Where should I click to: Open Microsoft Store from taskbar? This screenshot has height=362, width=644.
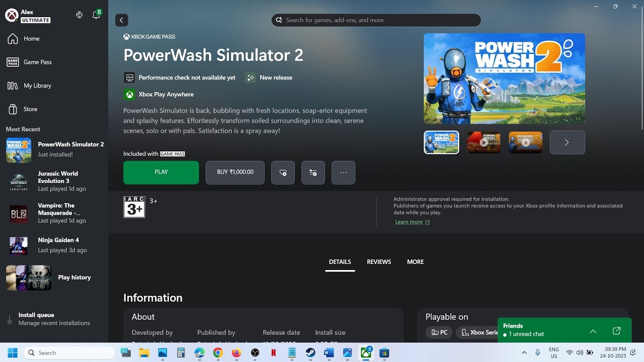point(384,353)
